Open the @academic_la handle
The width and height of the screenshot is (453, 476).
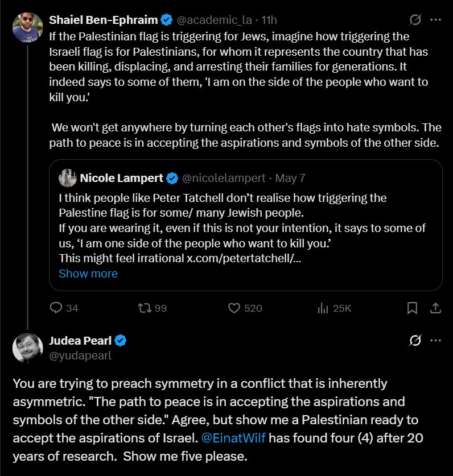(214, 20)
